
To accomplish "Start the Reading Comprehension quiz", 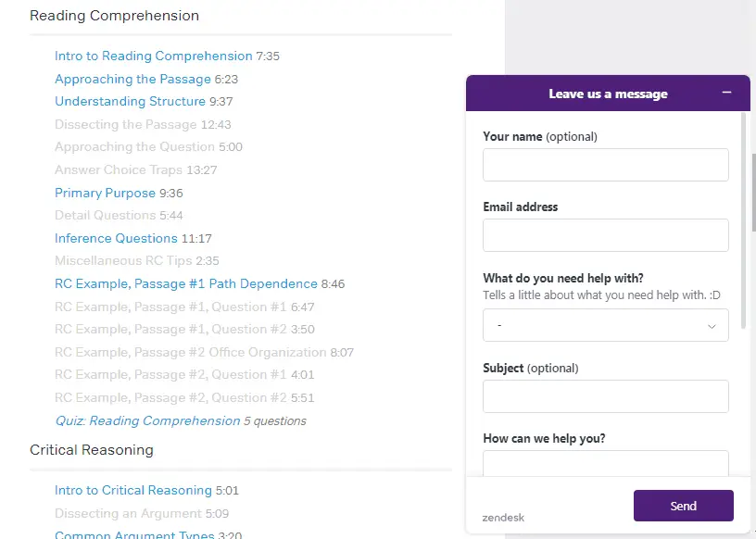I will (x=146, y=420).
